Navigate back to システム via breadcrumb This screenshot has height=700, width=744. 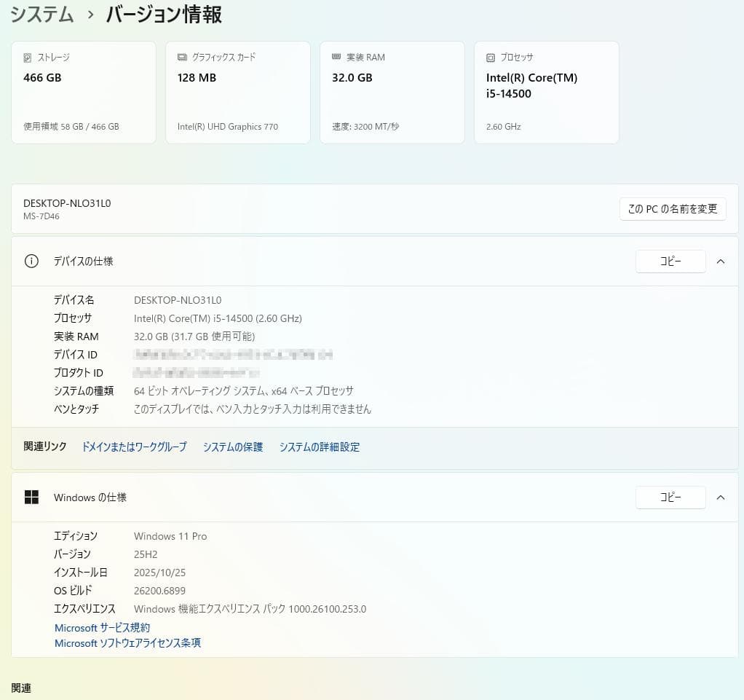(41, 14)
